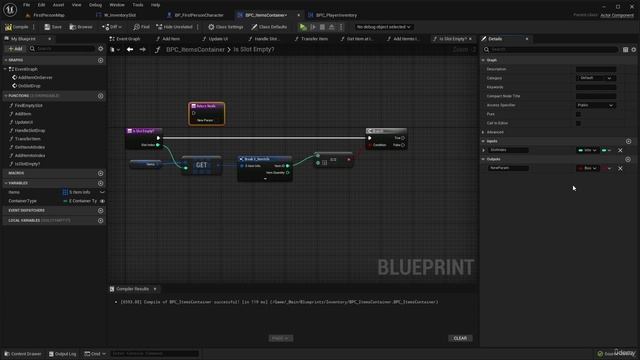
Task: Remove the NewParam output with X
Action: pyautogui.click(x=620, y=168)
